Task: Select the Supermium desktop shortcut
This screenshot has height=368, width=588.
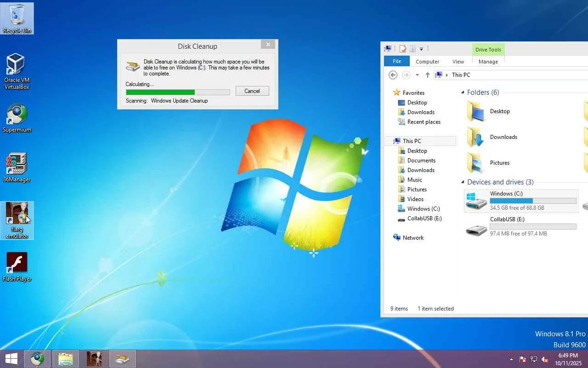Action: tap(17, 118)
